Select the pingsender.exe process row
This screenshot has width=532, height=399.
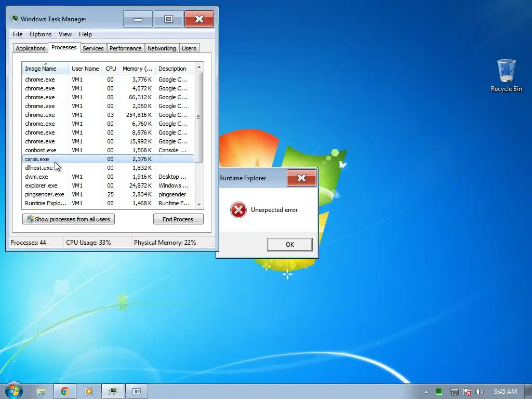108,194
